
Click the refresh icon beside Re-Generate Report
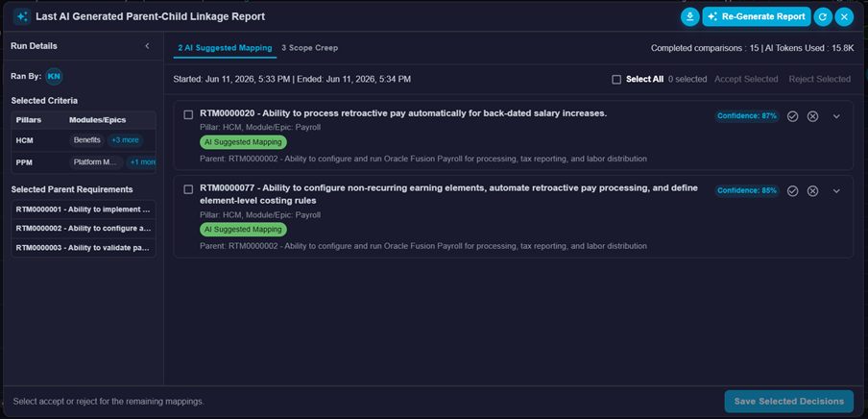click(823, 16)
